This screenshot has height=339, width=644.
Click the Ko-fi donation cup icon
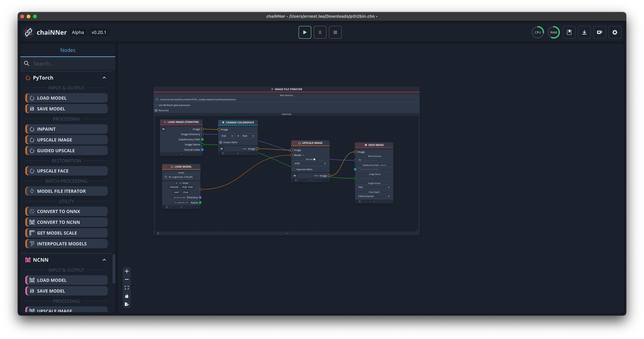(599, 32)
